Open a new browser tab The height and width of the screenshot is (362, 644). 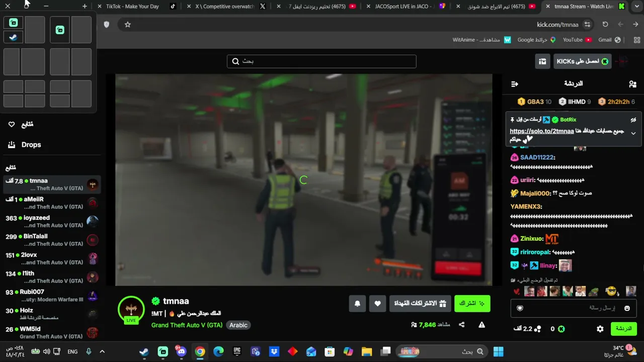[85, 6]
